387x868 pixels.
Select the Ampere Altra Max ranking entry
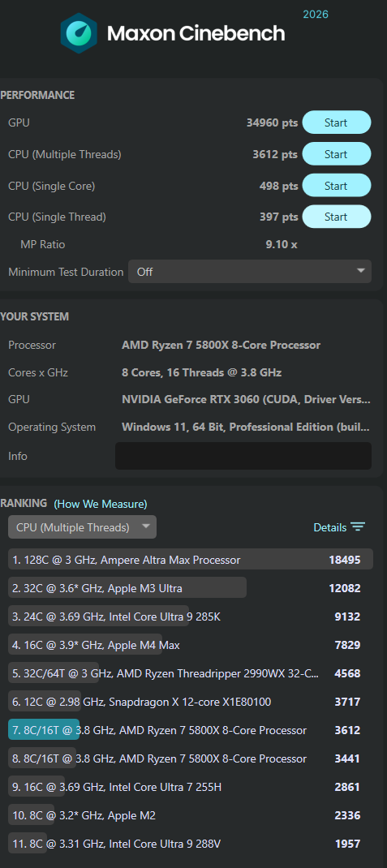(191, 560)
